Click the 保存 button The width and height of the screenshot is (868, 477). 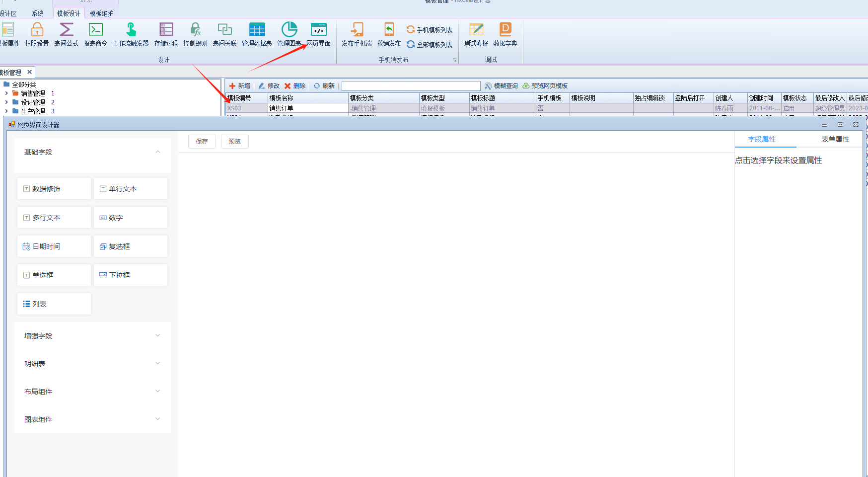(202, 142)
